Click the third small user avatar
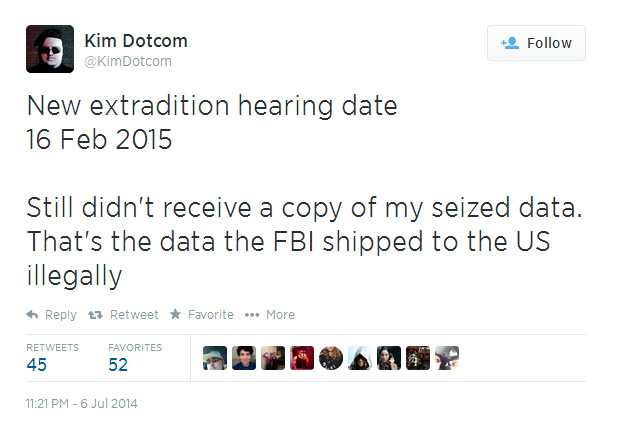This screenshot has width=617, height=426. pos(272,359)
